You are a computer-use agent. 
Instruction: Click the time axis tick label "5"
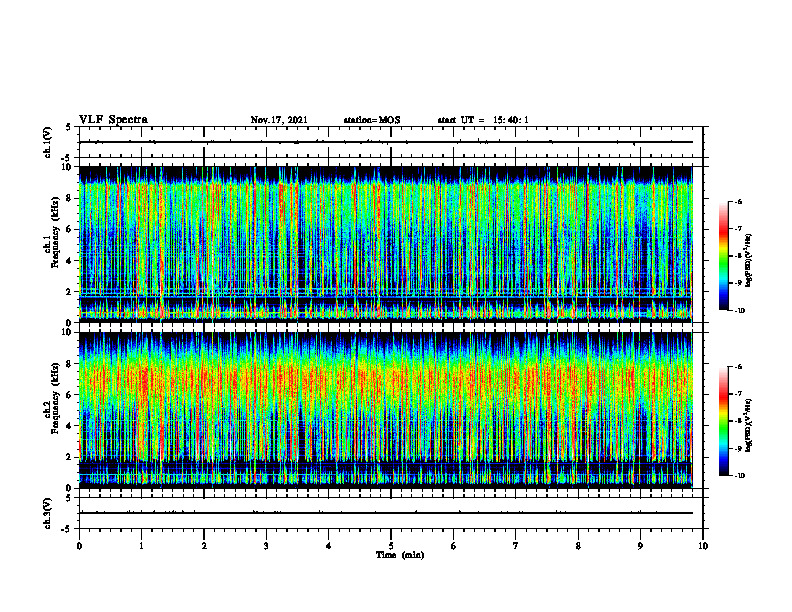[x=391, y=546]
